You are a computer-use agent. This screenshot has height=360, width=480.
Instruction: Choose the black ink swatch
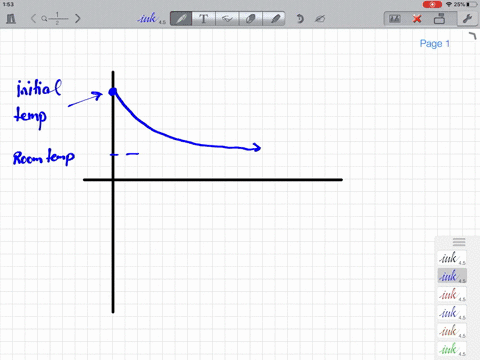tap(452, 258)
